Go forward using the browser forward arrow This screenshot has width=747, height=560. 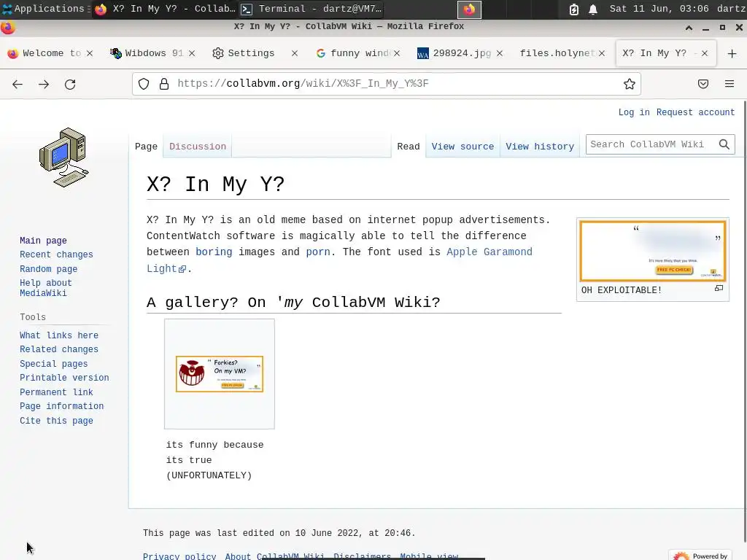tap(44, 85)
